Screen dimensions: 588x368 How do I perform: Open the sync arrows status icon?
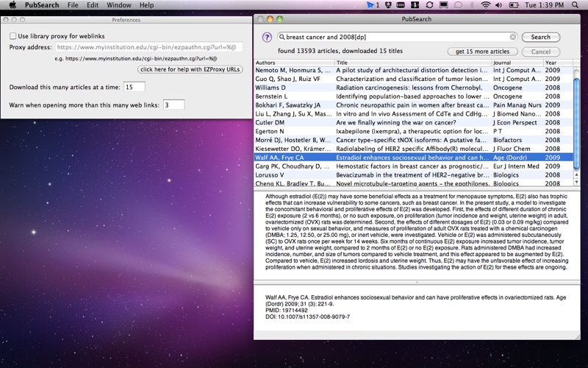click(429, 5)
